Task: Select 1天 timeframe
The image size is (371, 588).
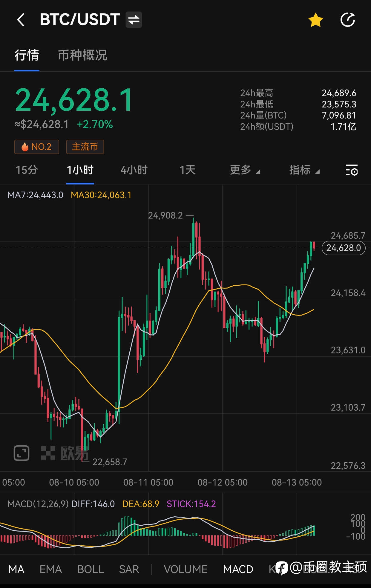Action: 188,170
